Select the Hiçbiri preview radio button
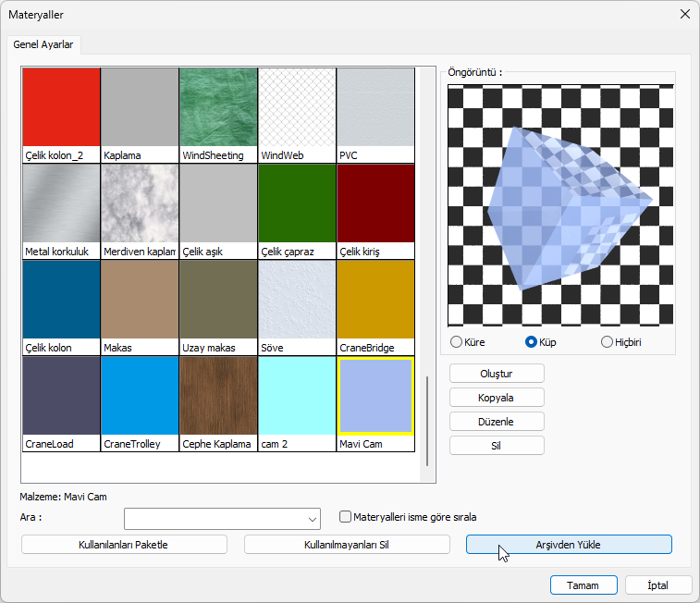 [x=608, y=342]
